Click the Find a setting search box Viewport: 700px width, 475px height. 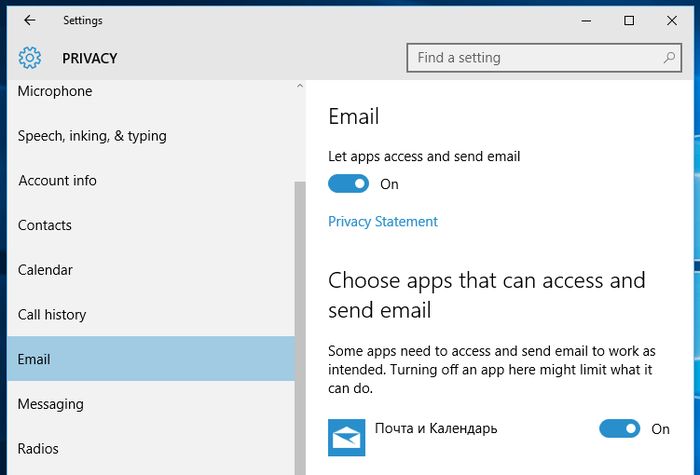pos(535,58)
